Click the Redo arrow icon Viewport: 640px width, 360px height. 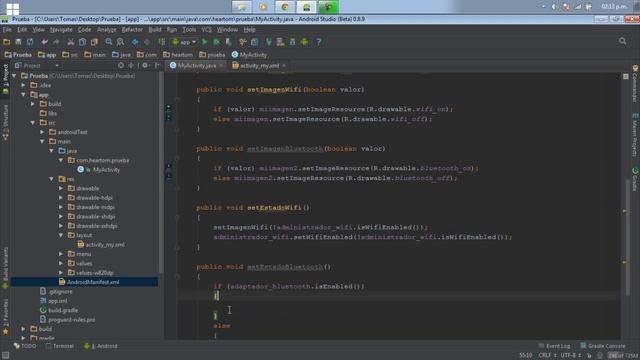coord(56,42)
